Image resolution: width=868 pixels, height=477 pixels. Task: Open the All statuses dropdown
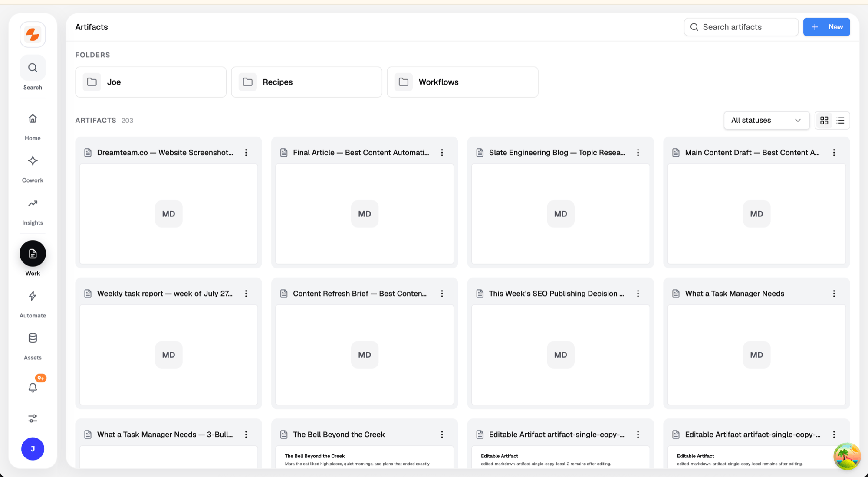(x=766, y=121)
